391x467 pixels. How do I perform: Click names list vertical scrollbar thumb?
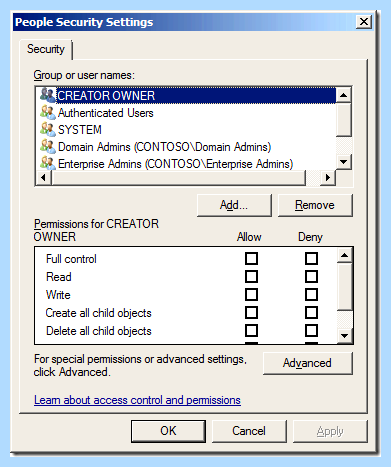click(x=344, y=120)
